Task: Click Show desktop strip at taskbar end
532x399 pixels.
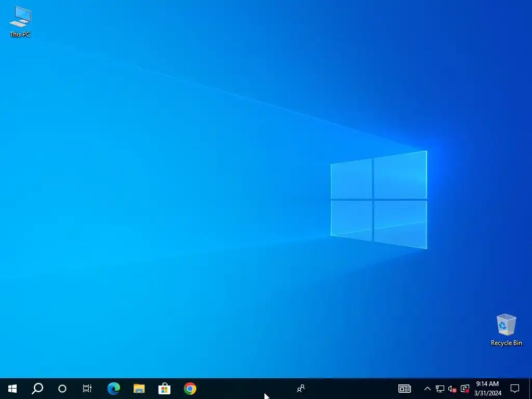Action: coord(530,389)
